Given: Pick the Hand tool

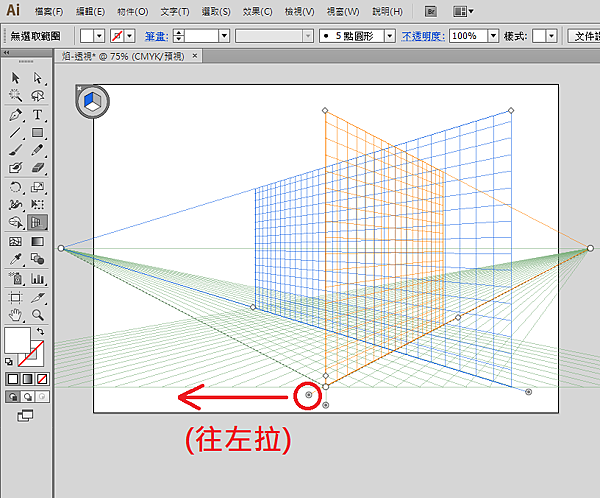Looking at the screenshot, I should 15,315.
